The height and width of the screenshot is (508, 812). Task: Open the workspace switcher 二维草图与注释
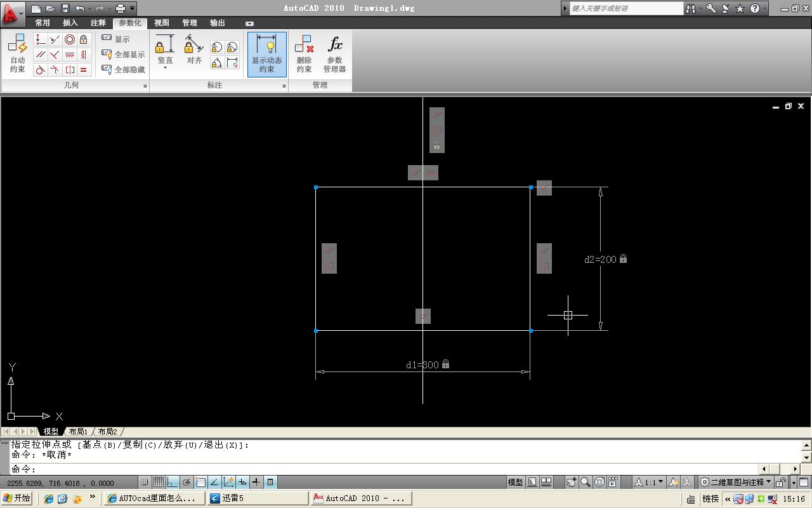pyautogui.click(x=736, y=482)
